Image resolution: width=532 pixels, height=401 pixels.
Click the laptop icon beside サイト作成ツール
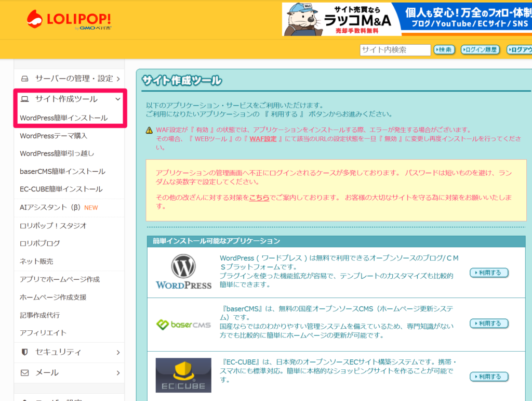[x=24, y=99]
